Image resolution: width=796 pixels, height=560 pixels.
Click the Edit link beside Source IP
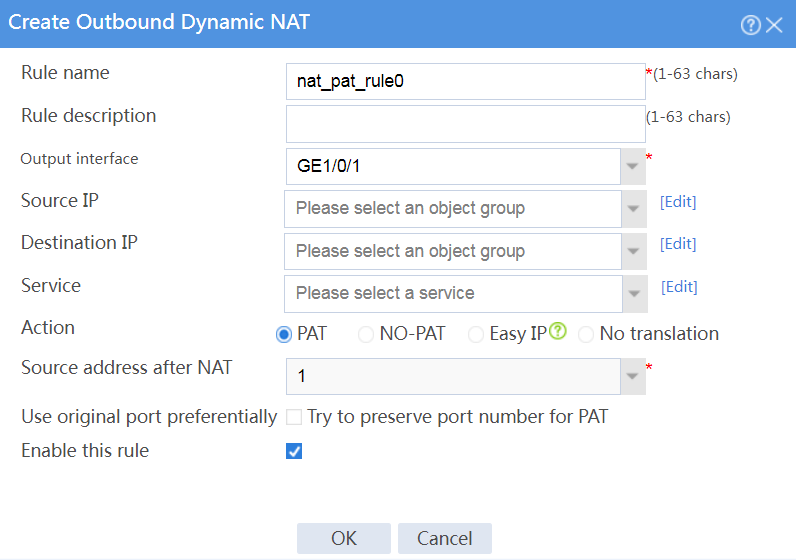point(678,202)
